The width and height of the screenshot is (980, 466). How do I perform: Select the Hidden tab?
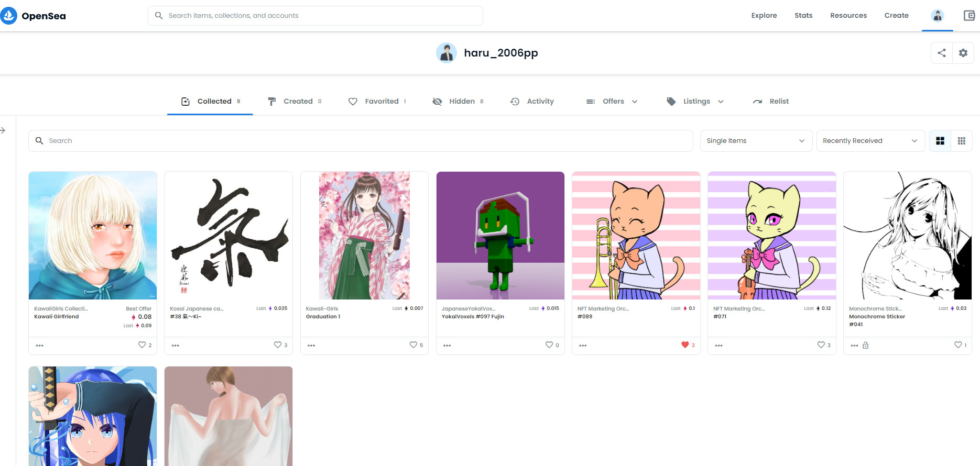pyautogui.click(x=458, y=102)
